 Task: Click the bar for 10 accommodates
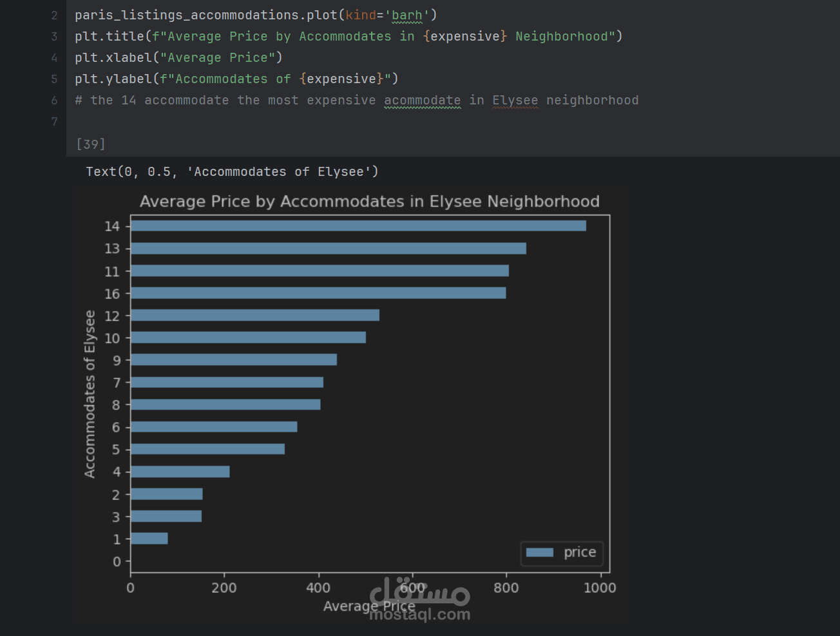coord(248,337)
